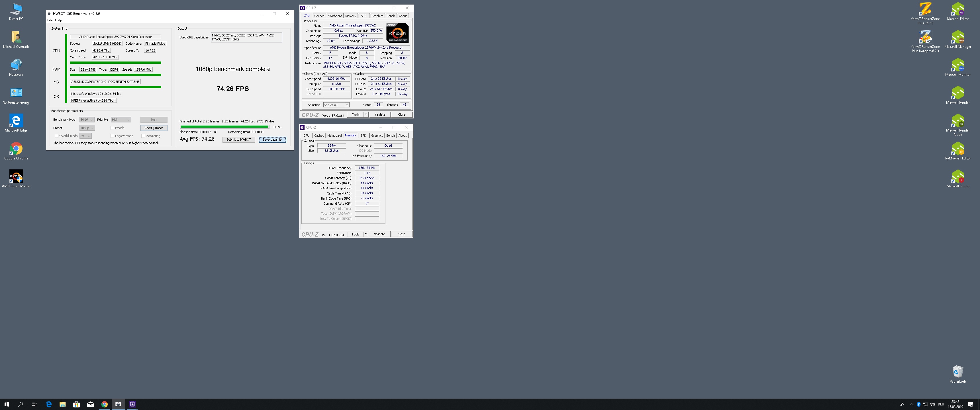Open formZ RenderZone Plus Imager icon

click(925, 41)
